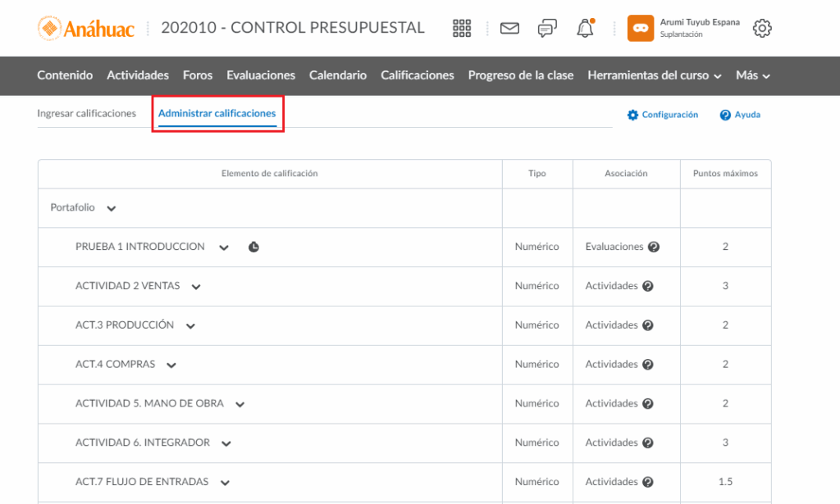
Task: Open the messages envelope icon
Action: pos(509,28)
